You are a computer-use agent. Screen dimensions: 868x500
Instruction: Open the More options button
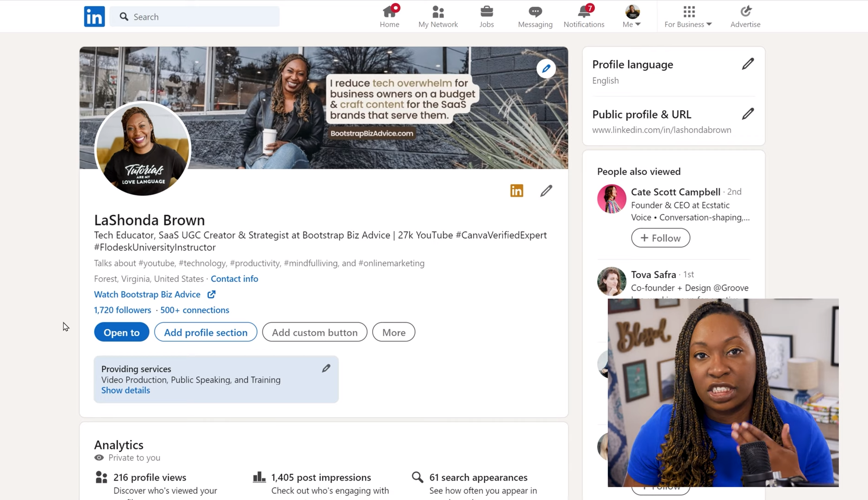(393, 332)
